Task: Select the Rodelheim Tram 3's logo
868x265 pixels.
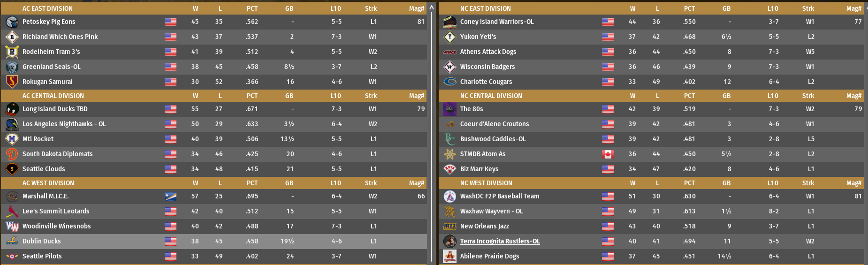Action: click(x=12, y=52)
